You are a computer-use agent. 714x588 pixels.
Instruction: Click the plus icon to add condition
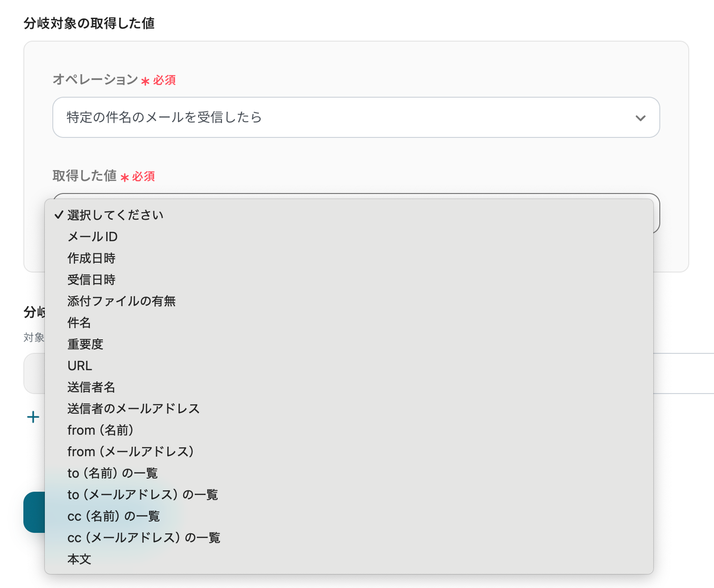(33, 417)
